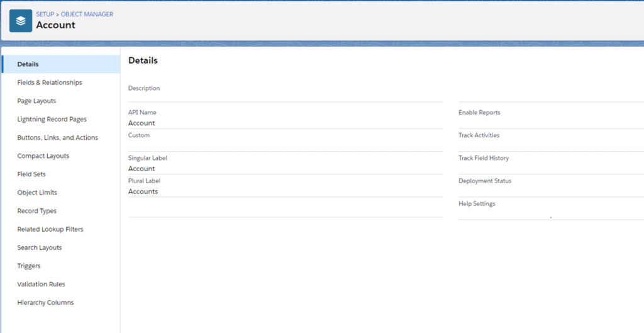
Task: Open Hierarchy Columns section
Action: point(45,303)
